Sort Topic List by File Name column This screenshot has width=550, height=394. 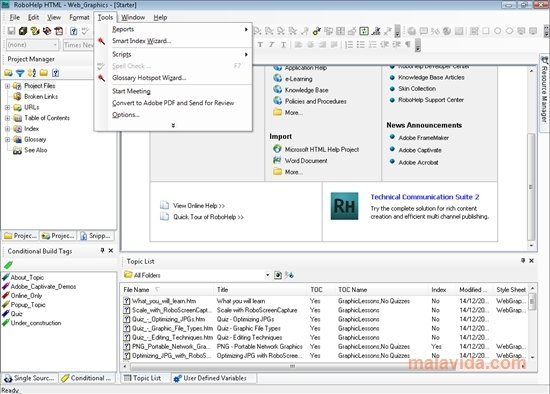[167, 290]
